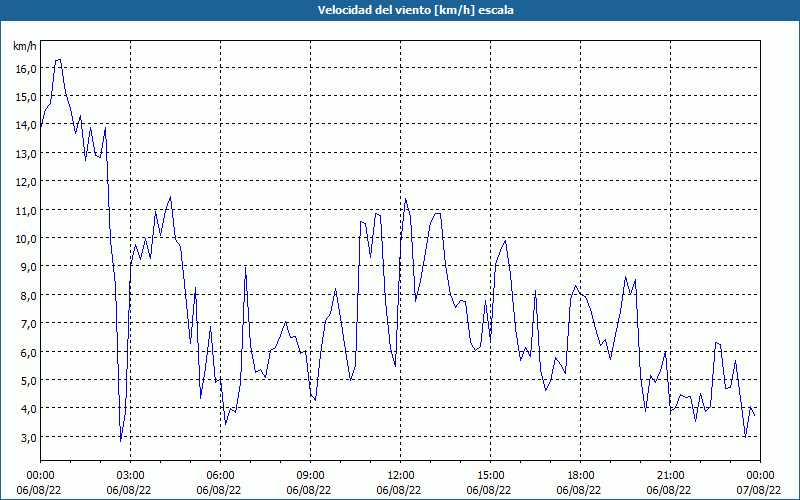Select the '06/08/22' date under 09:00
Viewport: 800px width, 500px height.
tap(310, 490)
